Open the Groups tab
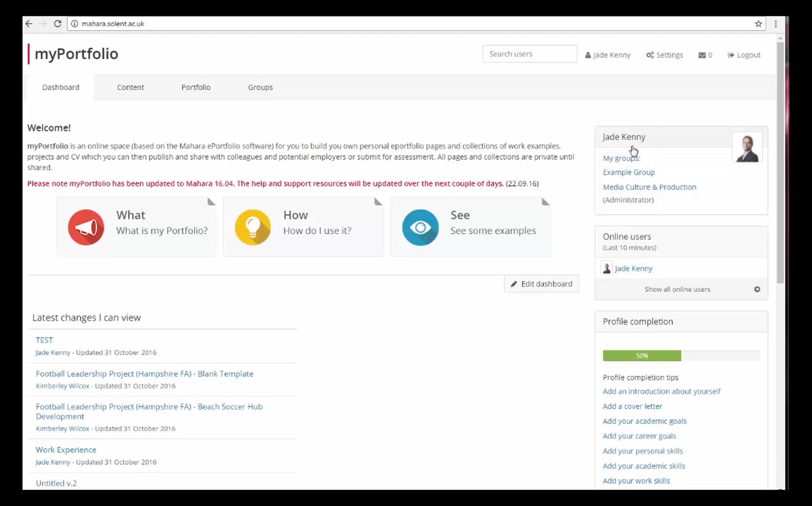Screen dimensions: 812x506 [260, 87]
